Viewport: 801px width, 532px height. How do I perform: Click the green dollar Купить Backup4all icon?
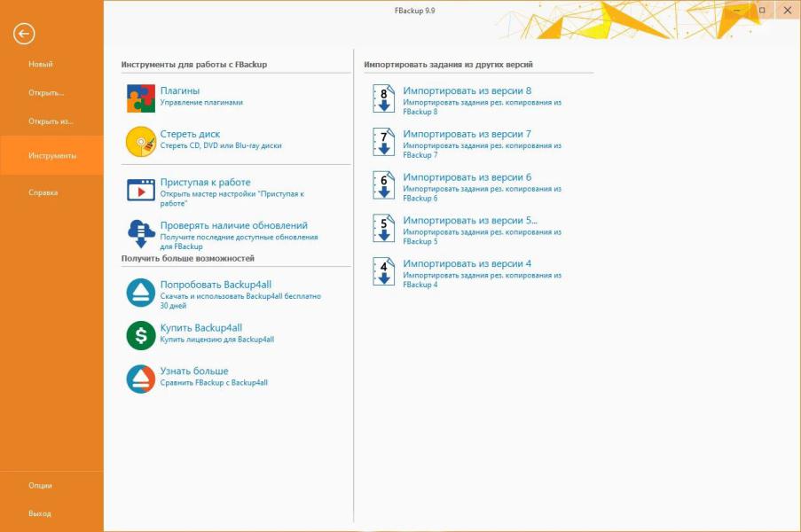141,335
